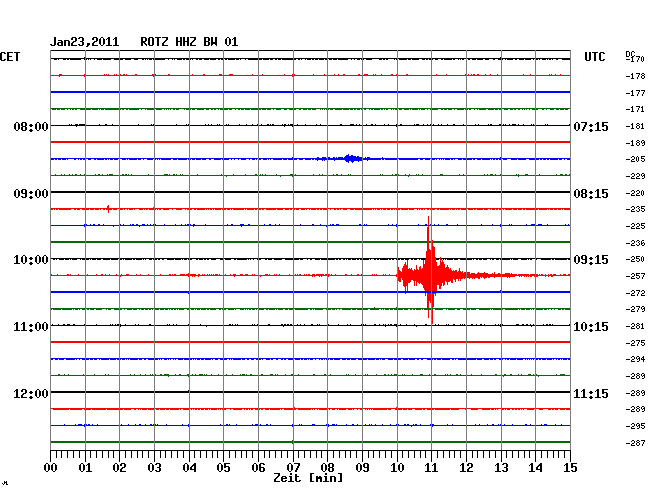Click the "14" minute axis label
The image size is (650, 494).
pyautogui.click(x=535, y=468)
